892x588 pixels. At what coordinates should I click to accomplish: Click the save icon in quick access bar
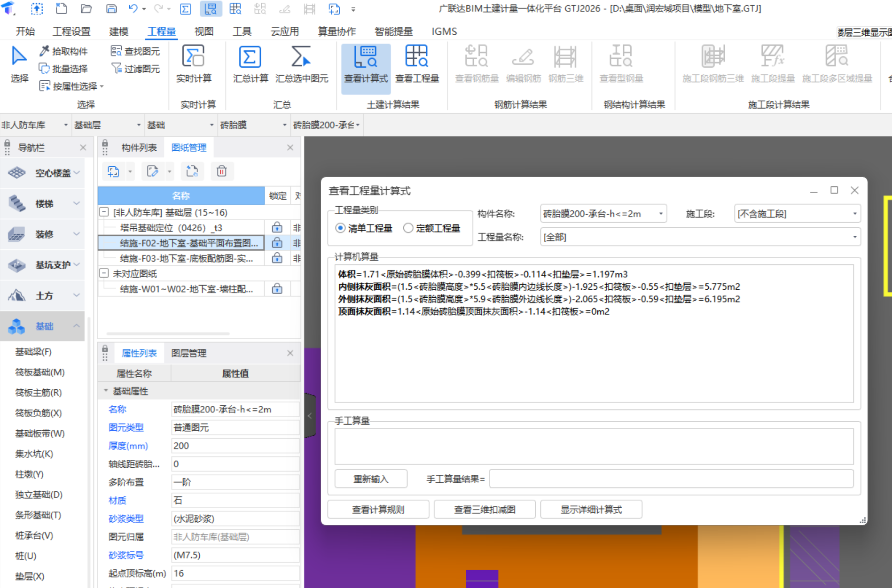click(x=111, y=8)
